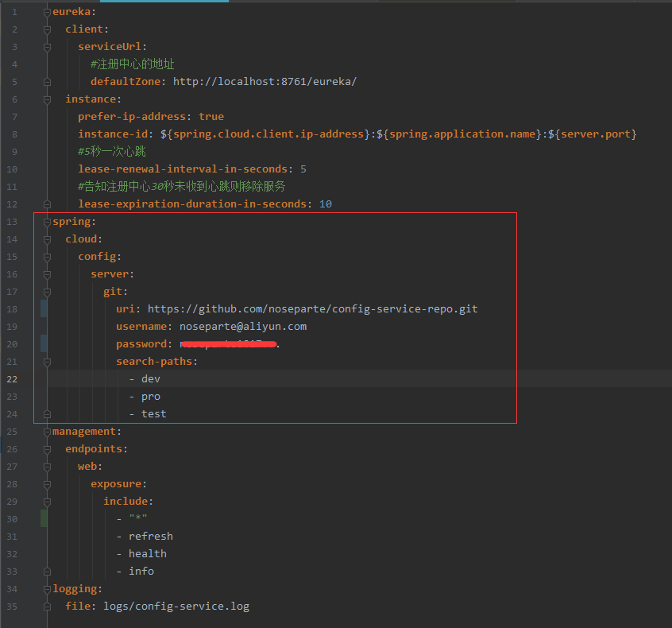Collapse the exposure block fold marker
This screenshot has width=672, height=628.
[47, 484]
